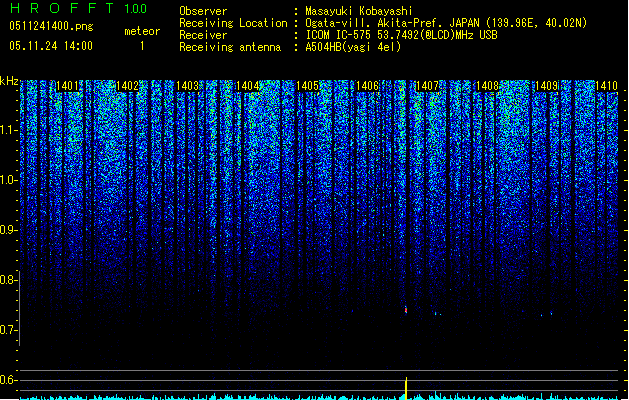Click the kHz axis unit label
The image size is (629, 400).
coord(9,81)
